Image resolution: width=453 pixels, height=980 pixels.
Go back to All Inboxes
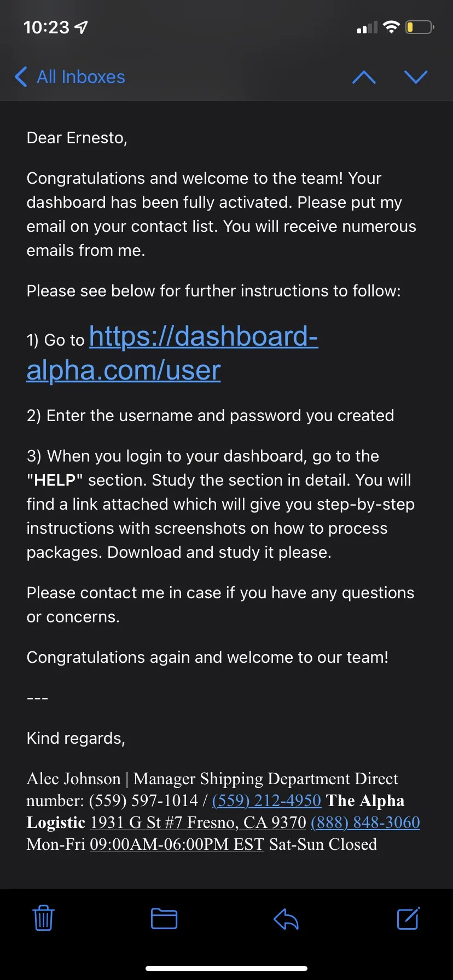coord(70,77)
